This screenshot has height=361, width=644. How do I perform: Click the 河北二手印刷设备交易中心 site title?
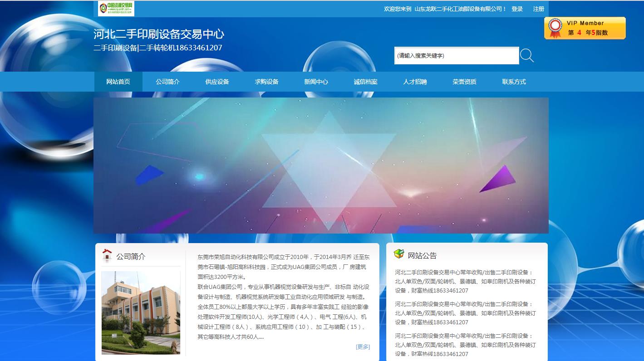coord(159,34)
